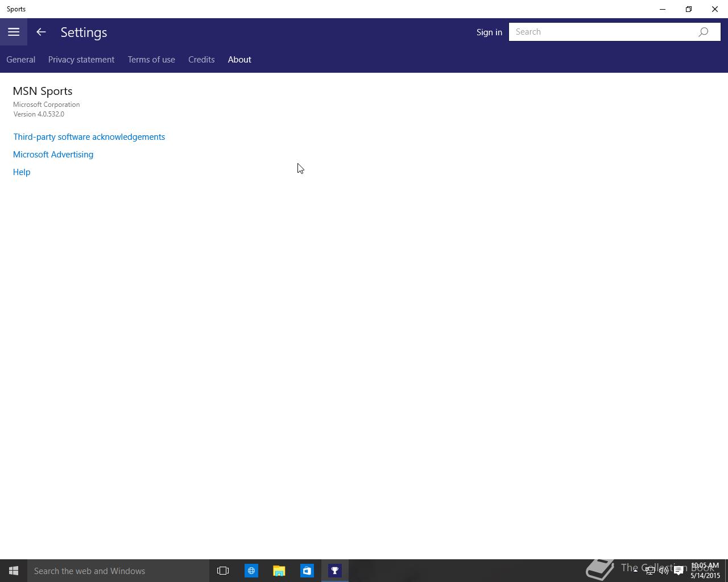Click the Microsoft Corporation text
Viewport: 728px width, 582px height.
(47, 105)
